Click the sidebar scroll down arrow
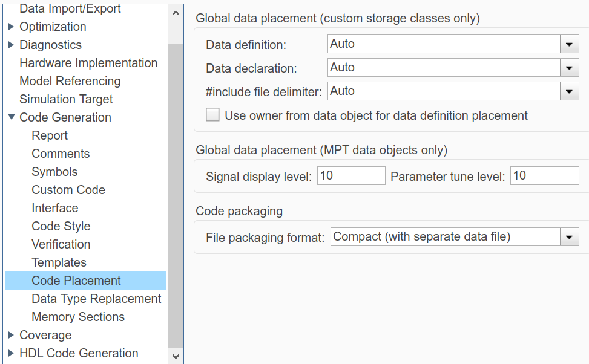The height and width of the screenshot is (364, 589). click(176, 356)
